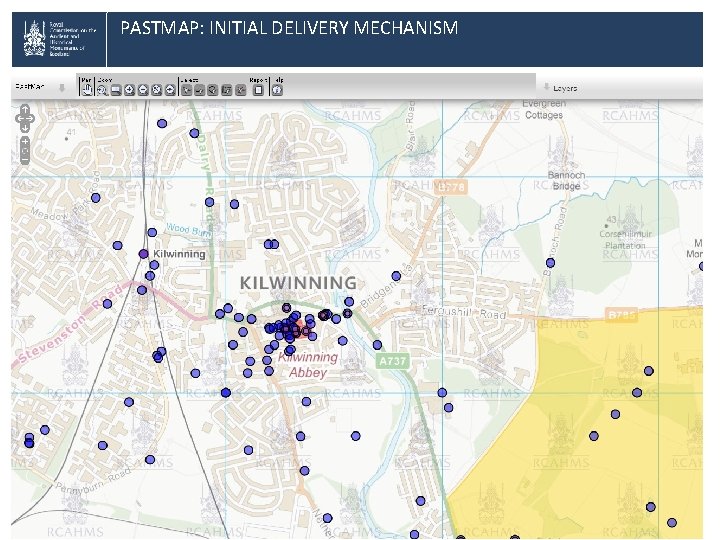Pick the pointer selection tool in Select group
This screenshot has height=540, width=720.
tap(186, 90)
